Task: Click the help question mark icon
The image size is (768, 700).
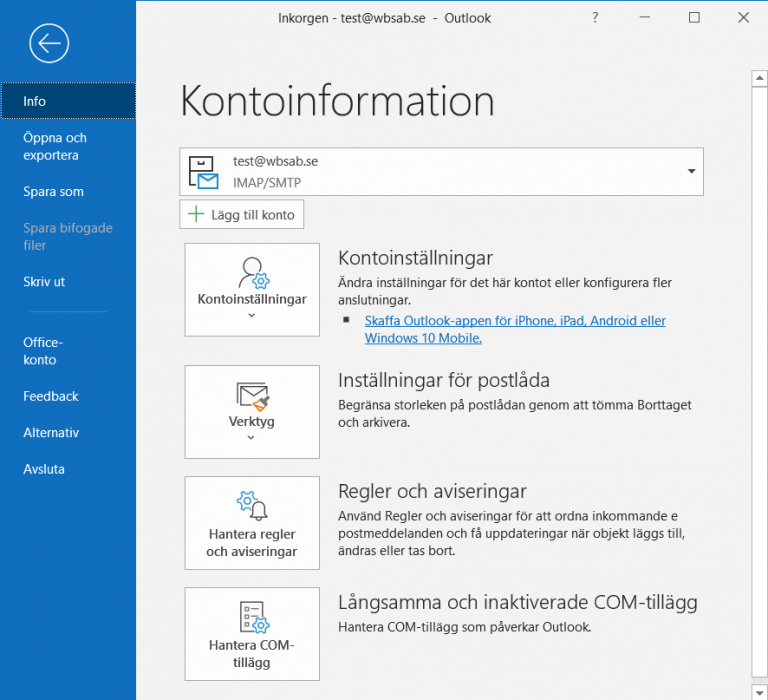Action: point(596,18)
